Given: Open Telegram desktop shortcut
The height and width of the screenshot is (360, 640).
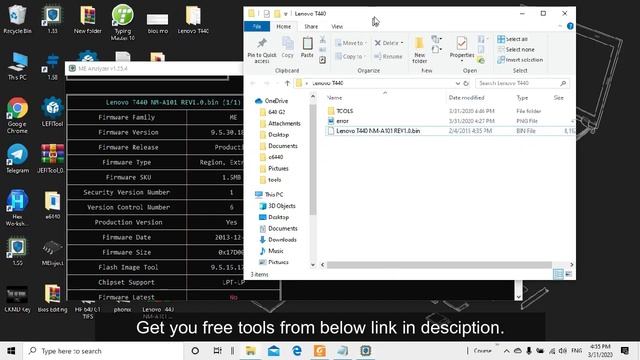Looking at the screenshot, I should coord(17,158).
